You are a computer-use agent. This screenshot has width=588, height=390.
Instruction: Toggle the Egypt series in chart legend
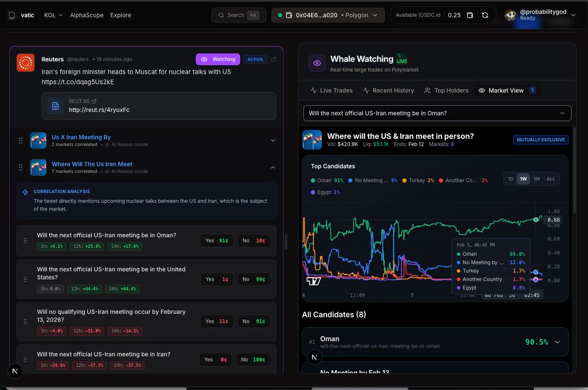coord(325,192)
